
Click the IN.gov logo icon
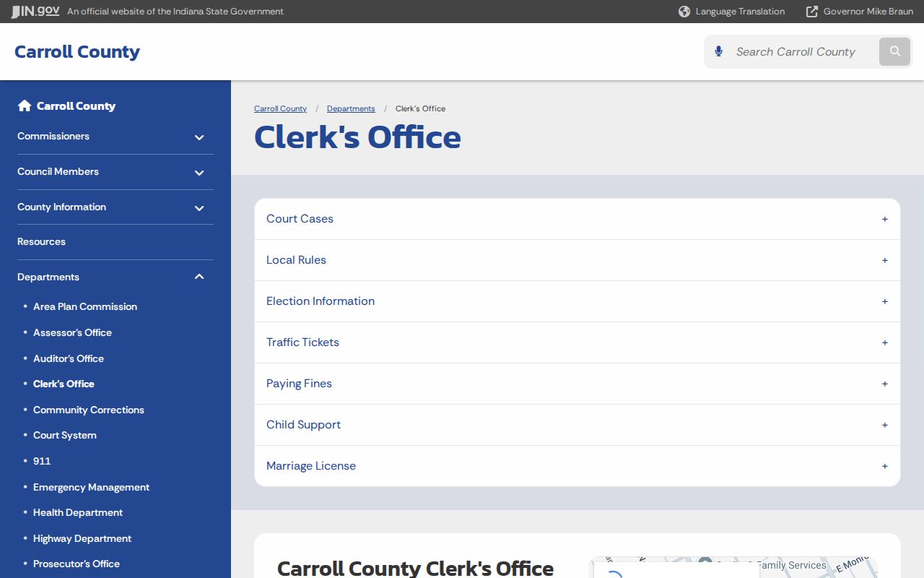click(35, 12)
